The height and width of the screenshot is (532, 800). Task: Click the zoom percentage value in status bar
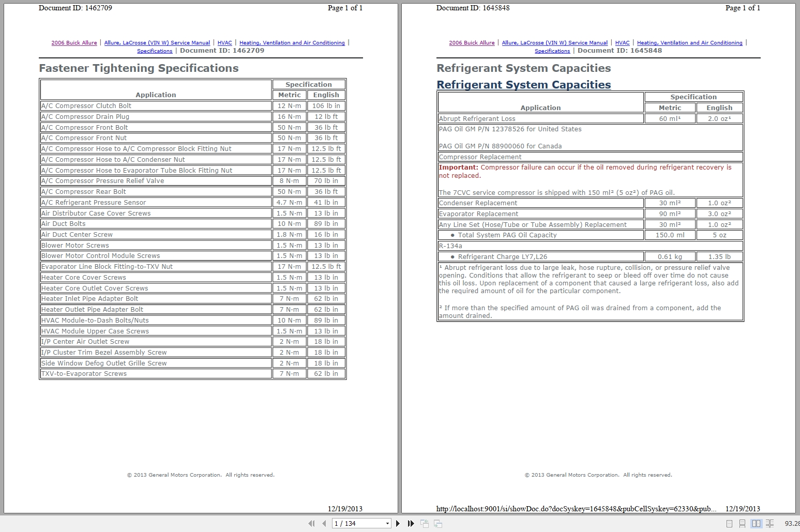click(792, 524)
